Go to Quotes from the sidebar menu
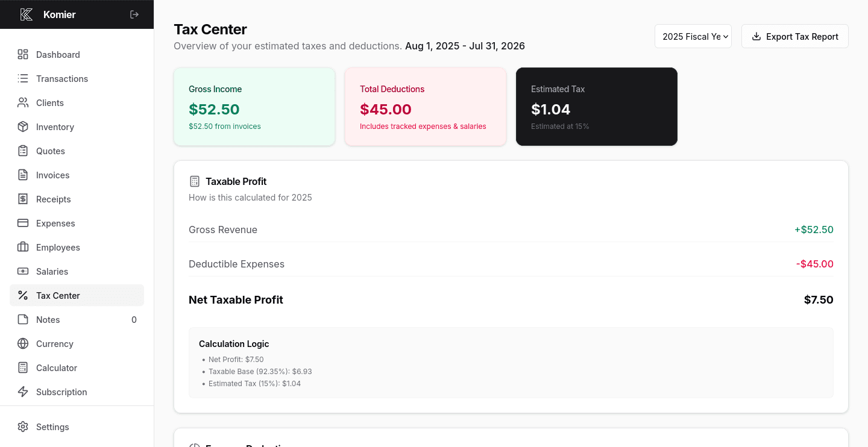Viewport: 868px width, 447px height. tap(51, 151)
